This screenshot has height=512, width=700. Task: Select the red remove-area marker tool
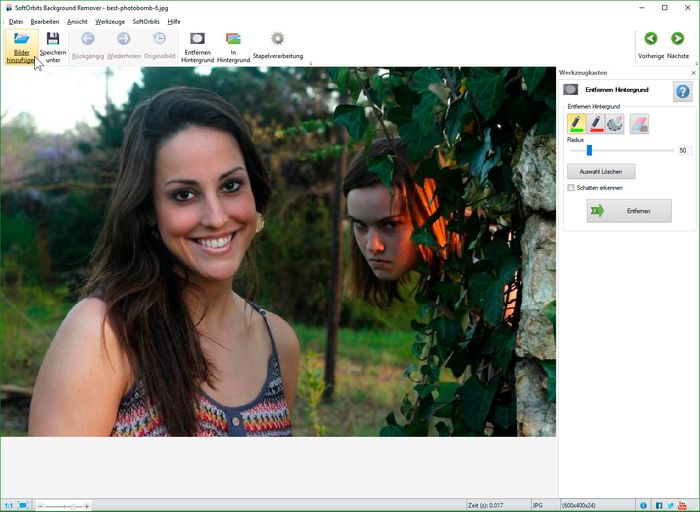[x=596, y=123]
